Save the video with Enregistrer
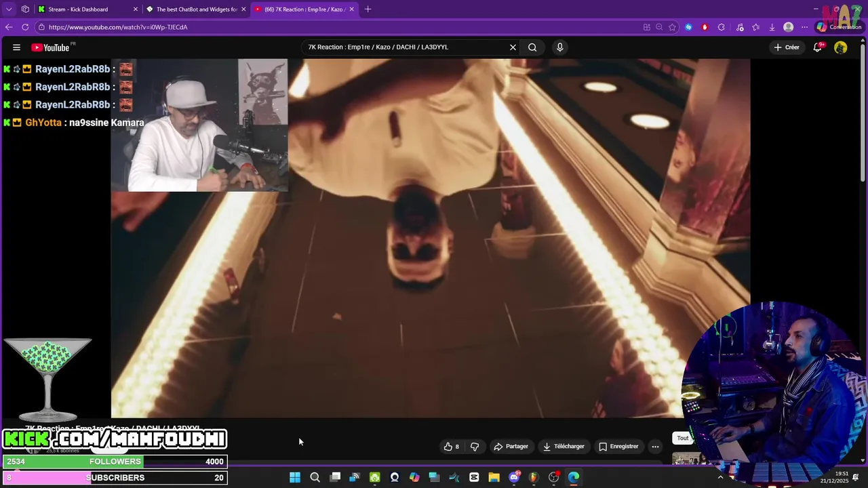Screen dimensions: 868x488 point(618,447)
